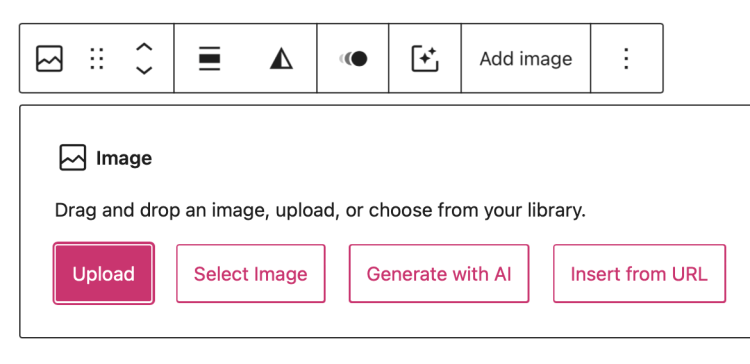
Task: Click the Insert from URL button
Action: pos(640,274)
